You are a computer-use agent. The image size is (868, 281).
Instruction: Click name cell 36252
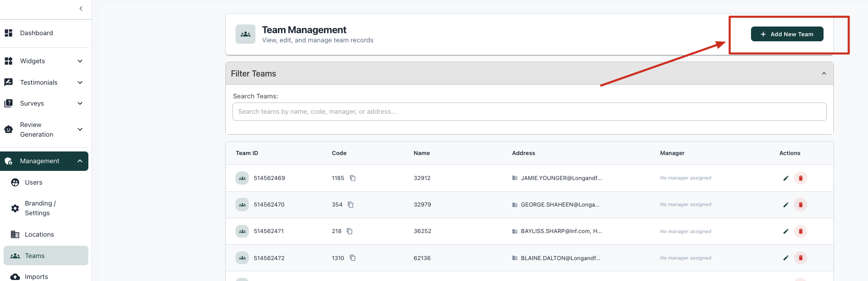tap(423, 231)
